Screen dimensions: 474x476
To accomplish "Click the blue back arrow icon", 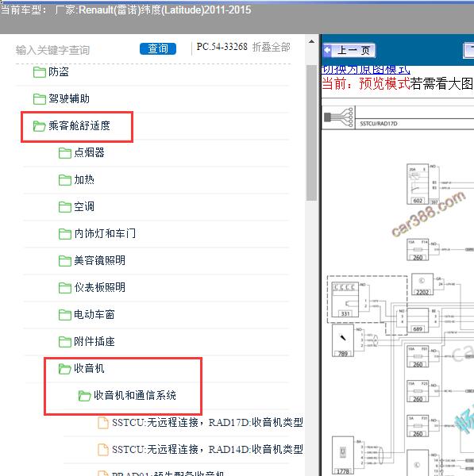I will (x=328, y=51).
